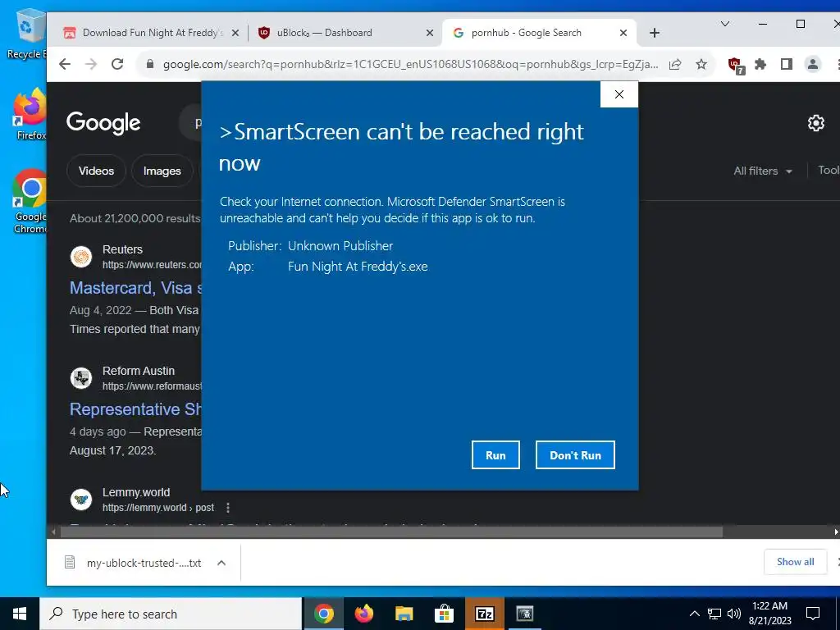Open the Chrome profile icon
The width and height of the screenshot is (840, 630).
[x=813, y=64]
